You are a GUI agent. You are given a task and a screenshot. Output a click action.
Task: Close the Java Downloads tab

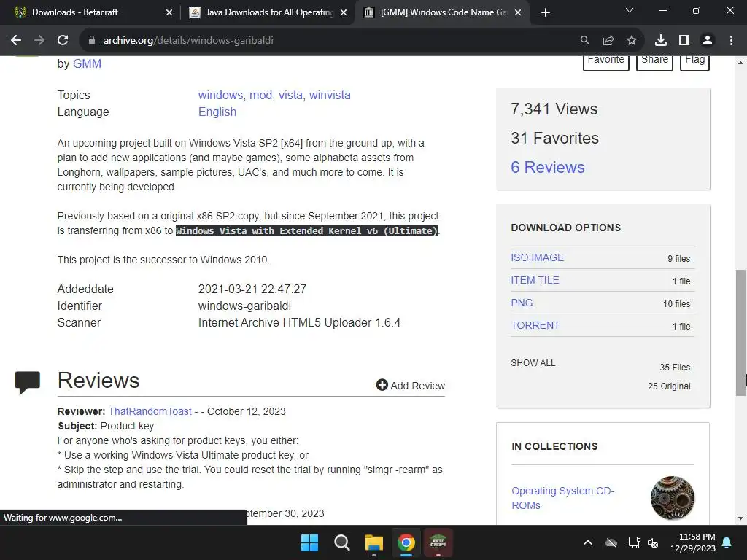click(x=344, y=12)
